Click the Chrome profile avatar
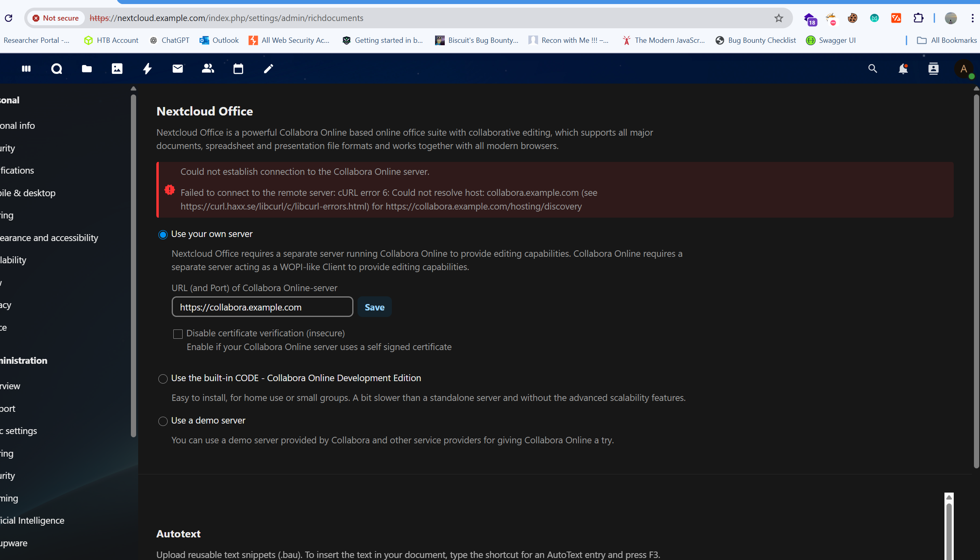Screen dimensions: 980x560 951,18
